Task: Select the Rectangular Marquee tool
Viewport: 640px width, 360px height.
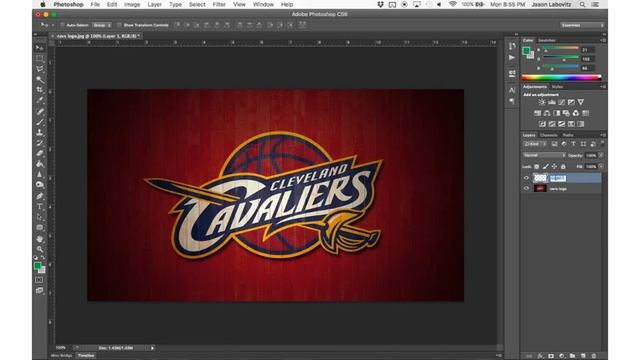Action: [40, 58]
